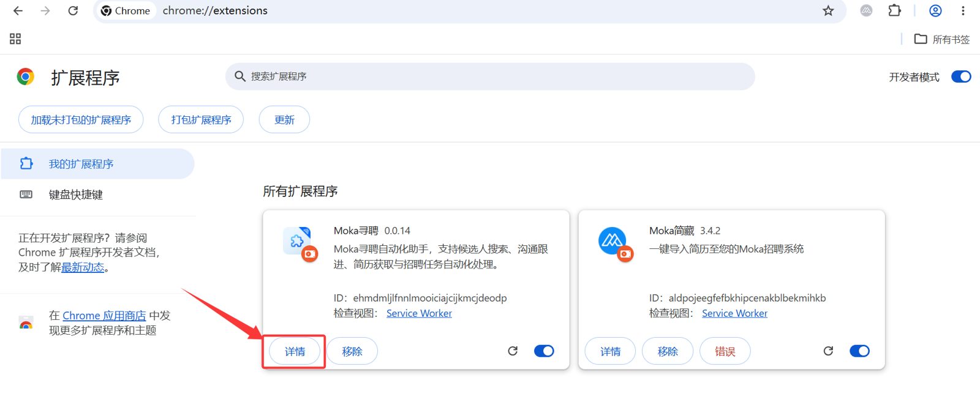
Task: Click the Moka简藏 ID text
Action: [x=737, y=298]
